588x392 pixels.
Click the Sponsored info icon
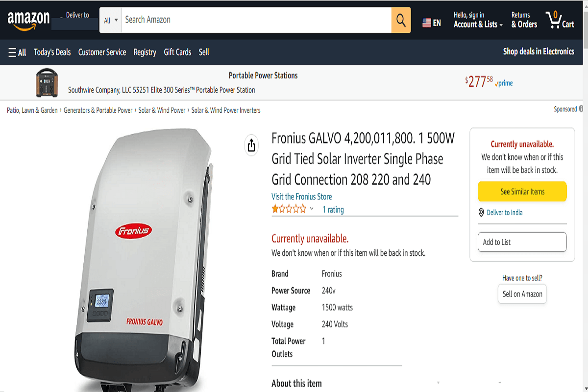tap(581, 109)
